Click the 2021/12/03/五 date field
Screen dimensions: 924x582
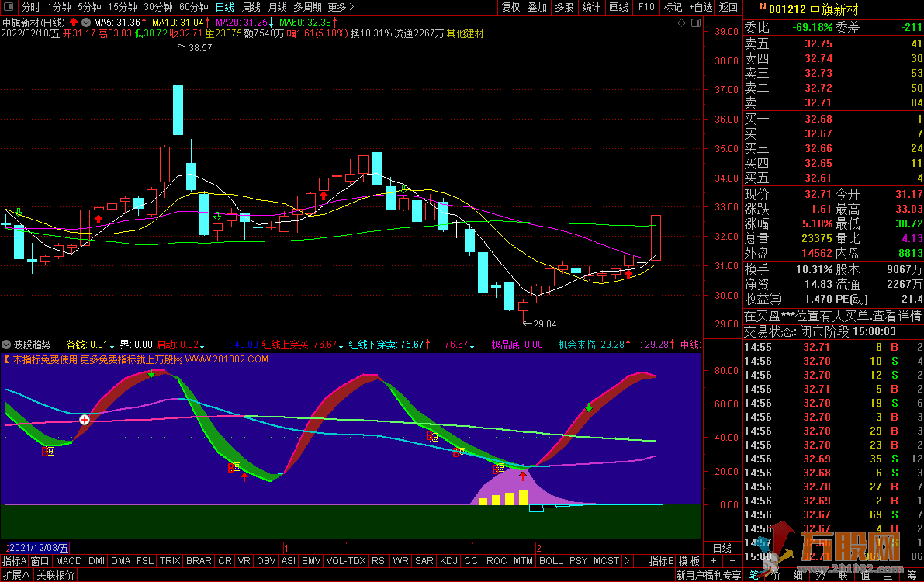click(x=39, y=548)
